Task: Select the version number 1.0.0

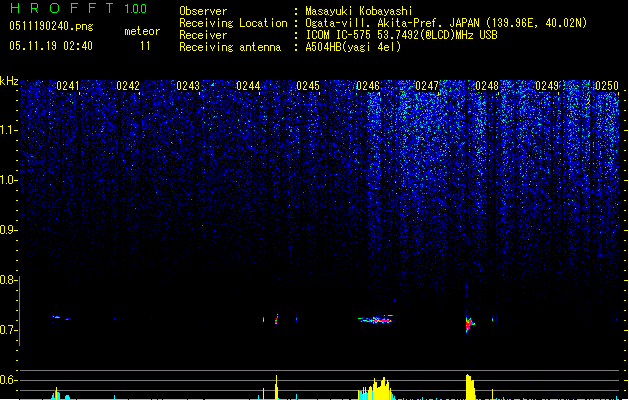Action: [135, 8]
